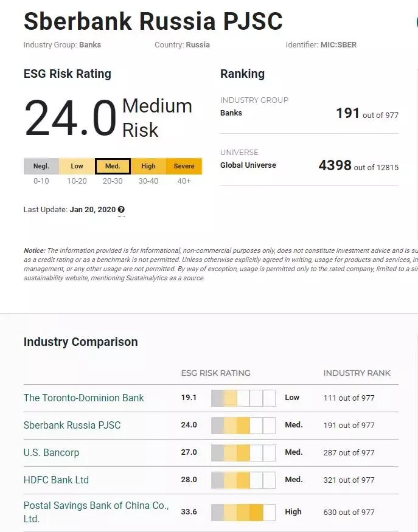Click the 4398 global universe ranking
The width and height of the screenshot is (418, 532).
coord(335,165)
